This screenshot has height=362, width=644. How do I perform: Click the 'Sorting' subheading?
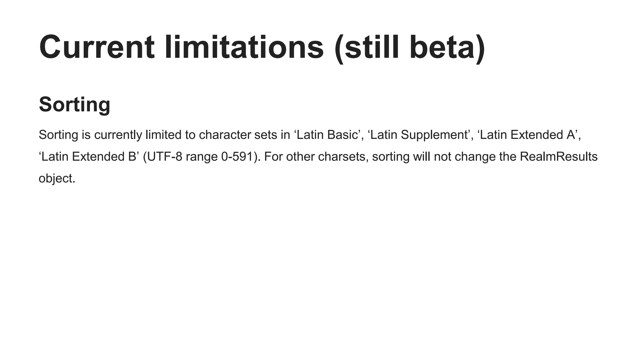pos(75,104)
